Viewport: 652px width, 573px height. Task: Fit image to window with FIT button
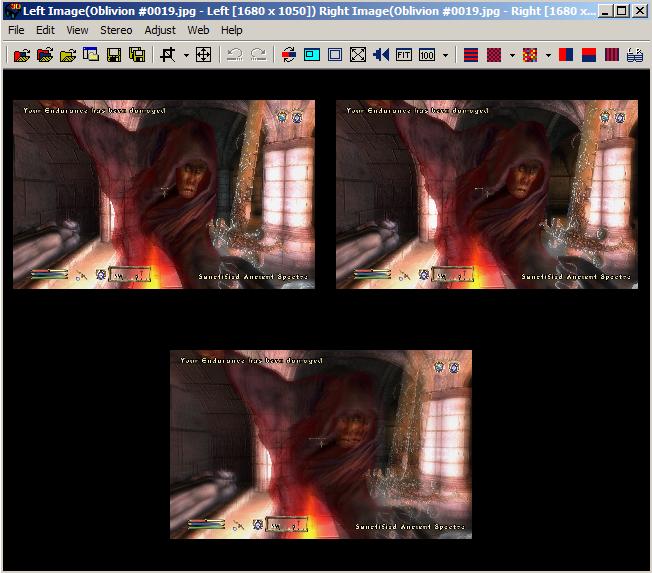coord(404,55)
